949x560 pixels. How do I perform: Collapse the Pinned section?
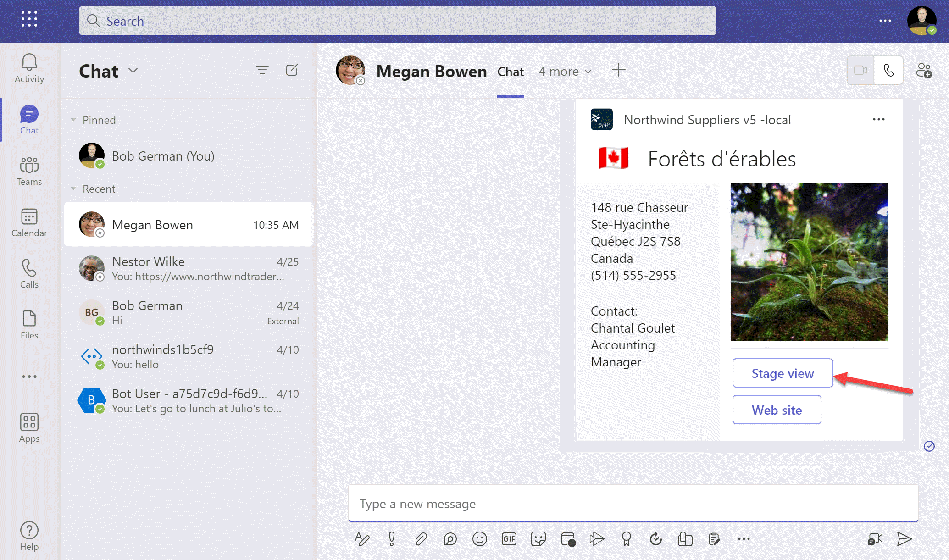point(73,120)
